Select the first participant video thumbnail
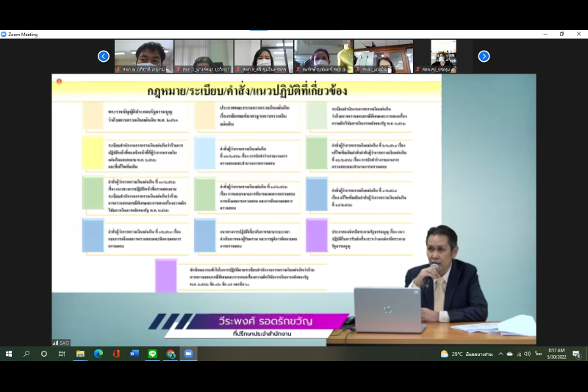Image resolution: width=588 pixels, height=392 pixels. (144, 56)
